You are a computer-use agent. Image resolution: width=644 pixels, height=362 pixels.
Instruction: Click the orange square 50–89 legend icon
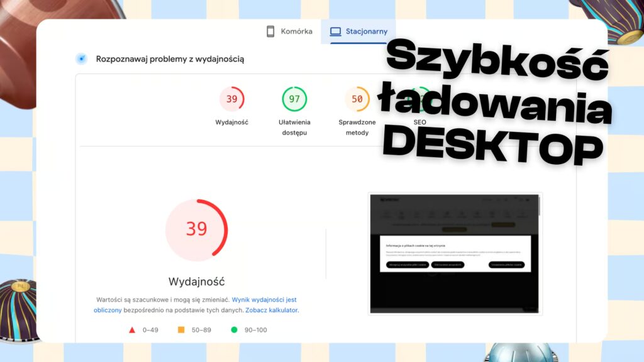tap(181, 329)
